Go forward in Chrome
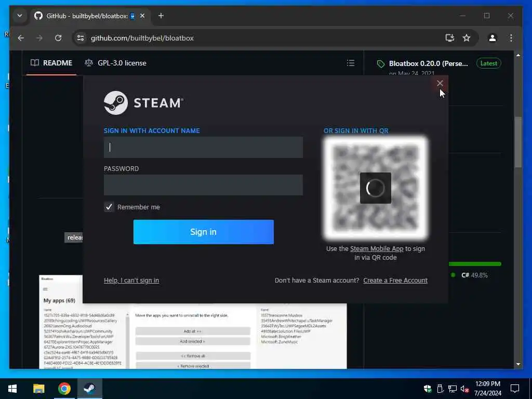This screenshot has width=532, height=399. point(39,38)
